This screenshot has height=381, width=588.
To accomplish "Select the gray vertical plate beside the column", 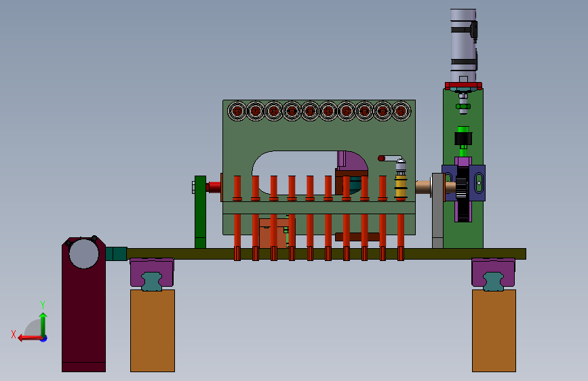I will [x=437, y=210].
